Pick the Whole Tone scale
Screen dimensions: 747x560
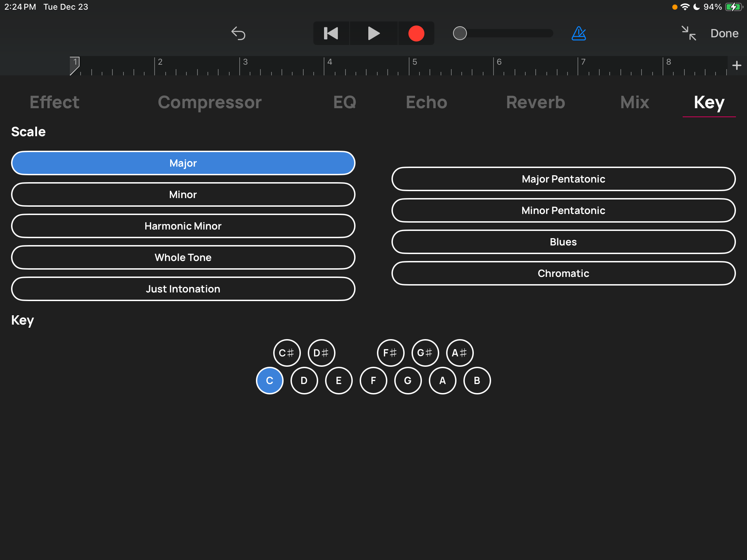click(x=183, y=258)
